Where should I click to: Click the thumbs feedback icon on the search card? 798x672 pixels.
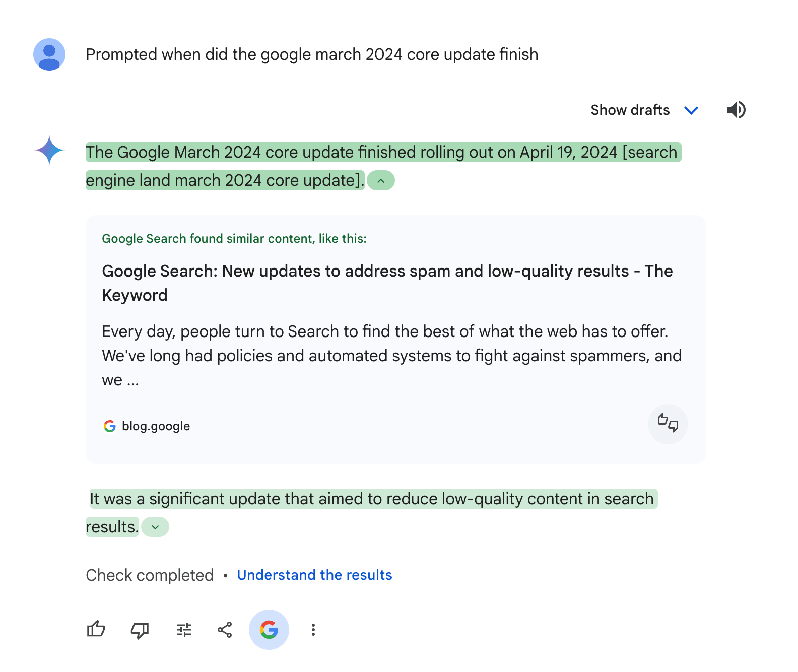click(668, 424)
